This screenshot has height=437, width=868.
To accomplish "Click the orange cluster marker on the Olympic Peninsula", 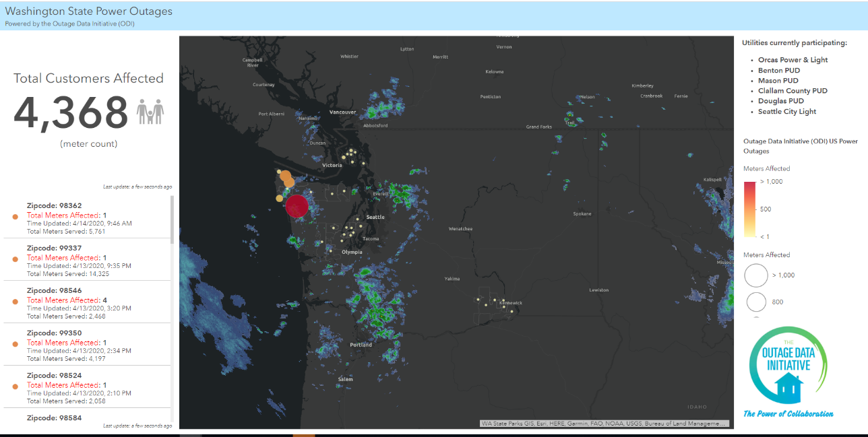I will [286, 177].
